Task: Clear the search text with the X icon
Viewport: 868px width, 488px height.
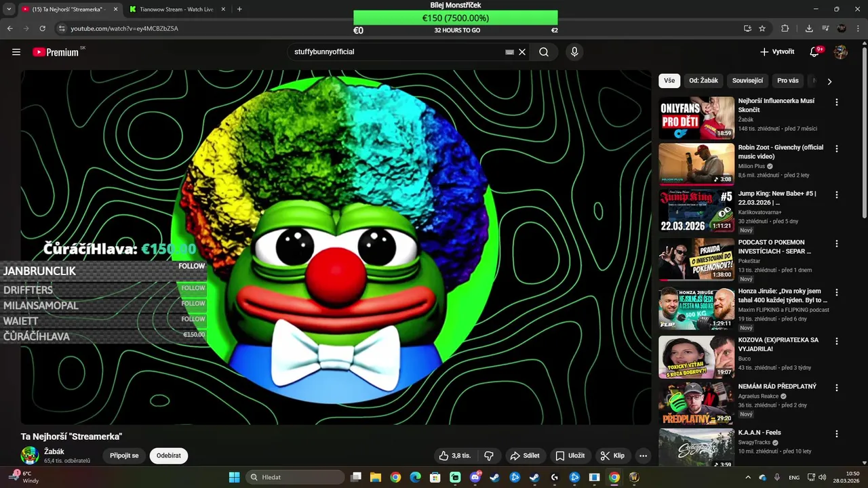Action: tap(522, 52)
